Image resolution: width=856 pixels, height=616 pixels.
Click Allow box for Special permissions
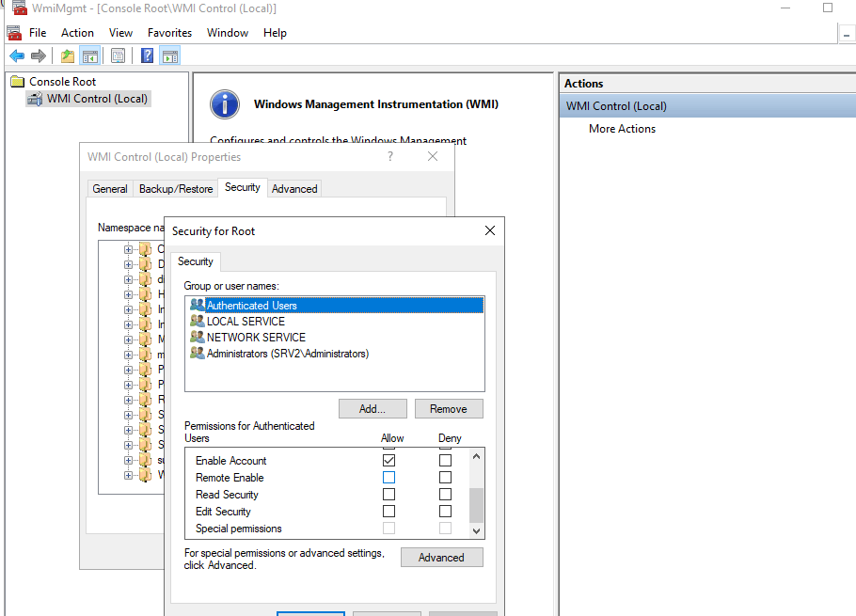pos(388,529)
